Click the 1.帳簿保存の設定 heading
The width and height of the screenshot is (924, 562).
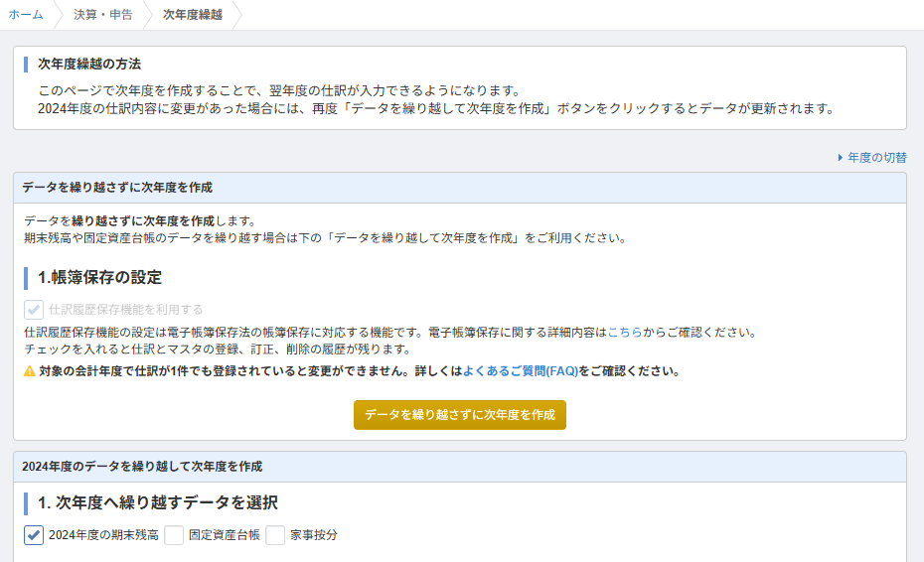tap(99, 277)
